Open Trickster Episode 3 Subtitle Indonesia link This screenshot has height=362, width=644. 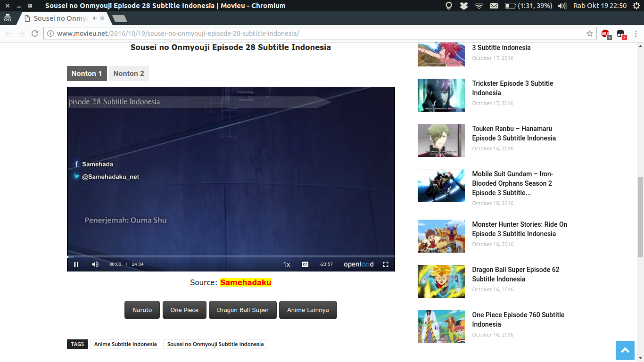click(512, 88)
